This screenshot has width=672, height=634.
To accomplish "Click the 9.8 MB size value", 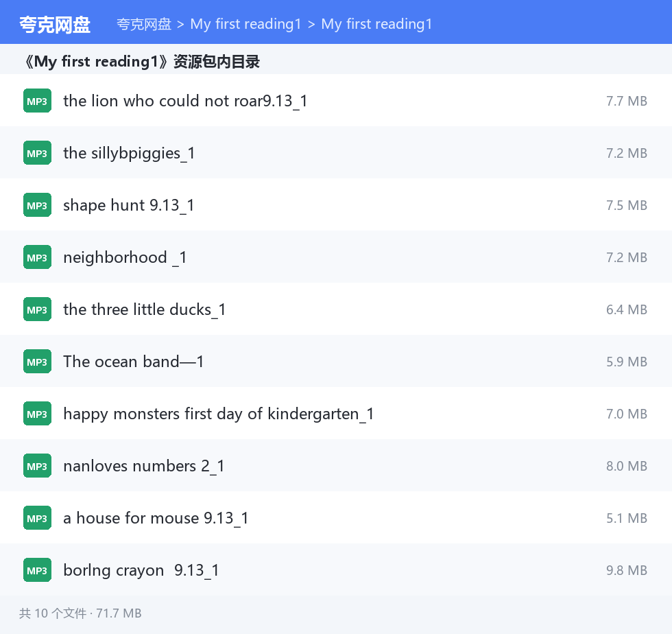I will click(627, 570).
